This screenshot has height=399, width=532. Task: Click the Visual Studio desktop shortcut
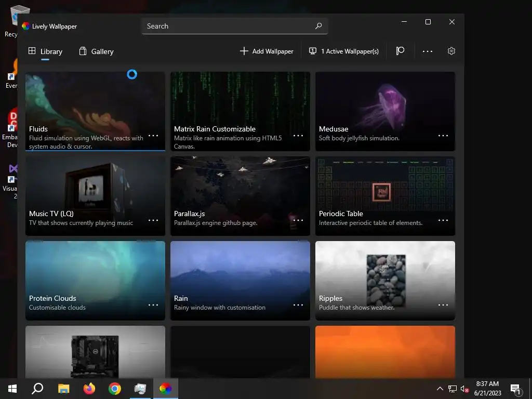(9, 181)
